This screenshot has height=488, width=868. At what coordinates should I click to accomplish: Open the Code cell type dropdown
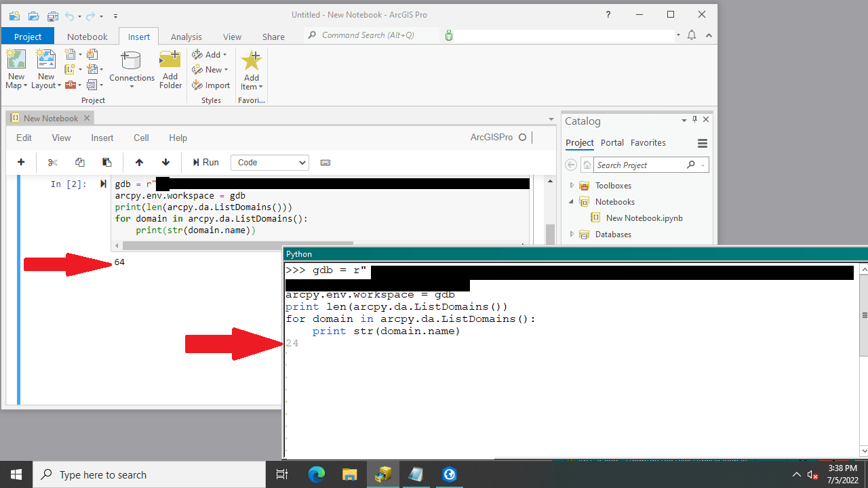point(269,162)
